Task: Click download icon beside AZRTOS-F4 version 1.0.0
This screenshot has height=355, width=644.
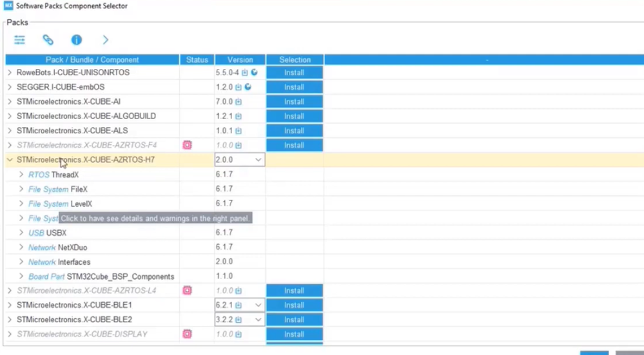Action: pos(239,145)
